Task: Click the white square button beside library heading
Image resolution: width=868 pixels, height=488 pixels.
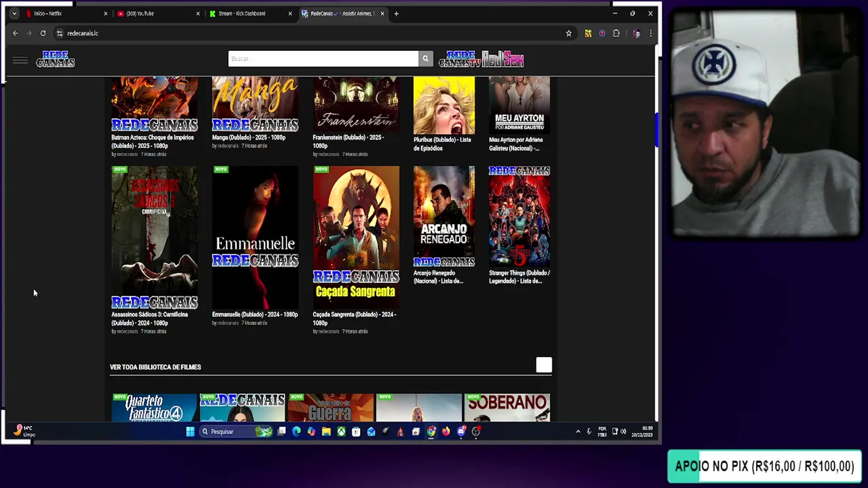Action: click(544, 365)
